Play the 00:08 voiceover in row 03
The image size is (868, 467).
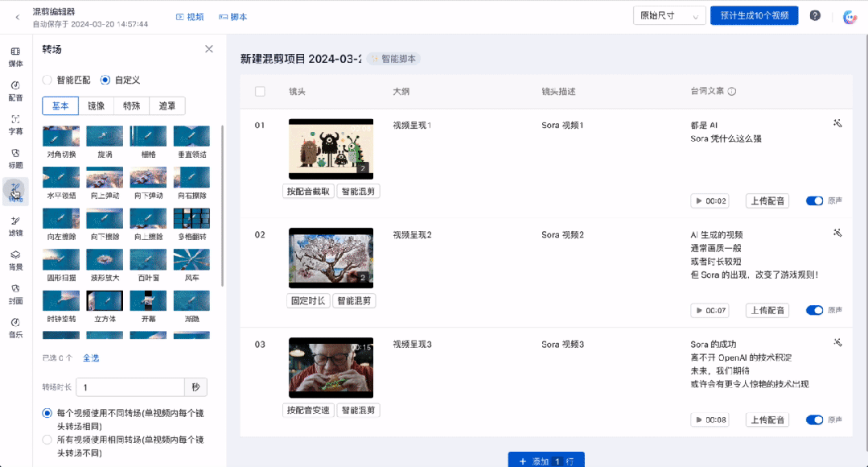click(x=710, y=420)
